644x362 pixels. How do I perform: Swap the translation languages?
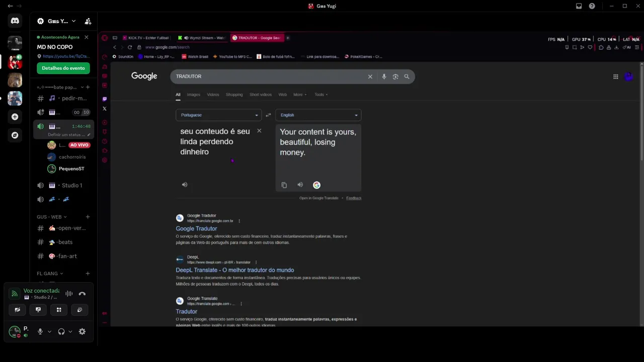click(x=268, y=115)
